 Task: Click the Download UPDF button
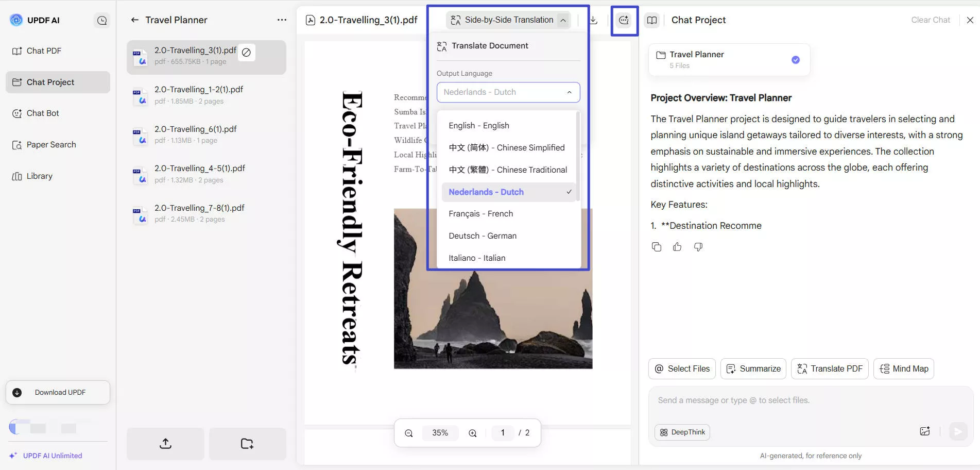58,392
